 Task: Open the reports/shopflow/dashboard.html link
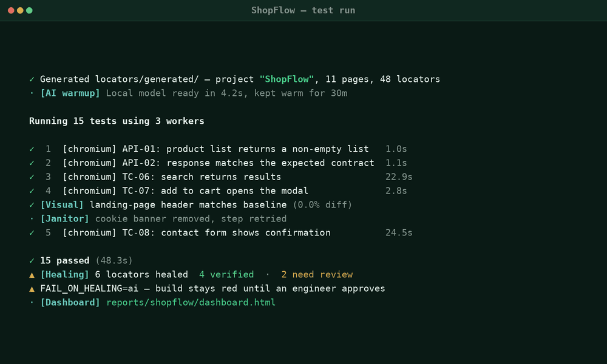tap(191, 302)
